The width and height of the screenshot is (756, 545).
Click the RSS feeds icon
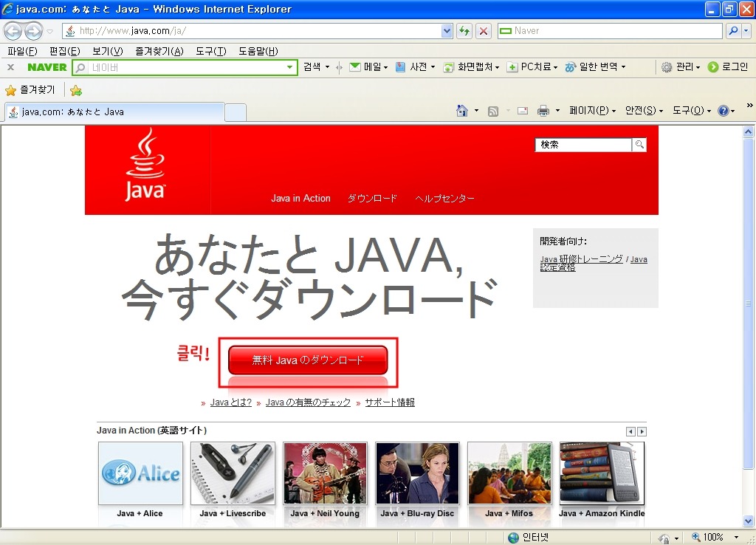(x=492, y=111)
